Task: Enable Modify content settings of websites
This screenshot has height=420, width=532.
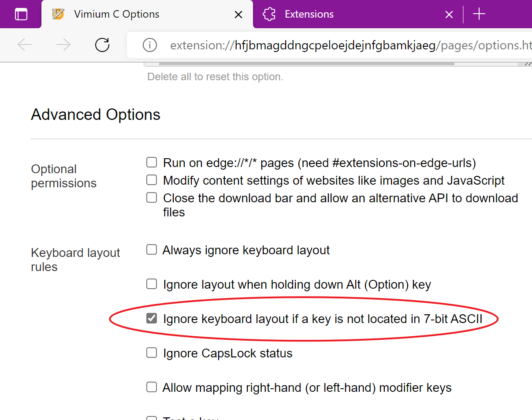Action: point(152,180)
